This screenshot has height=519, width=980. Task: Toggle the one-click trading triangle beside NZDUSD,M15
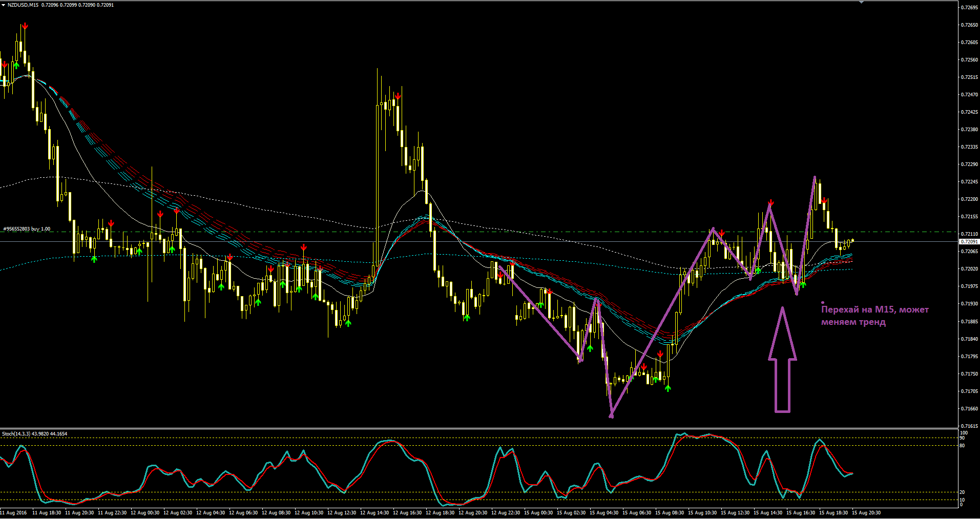(4, 5)
